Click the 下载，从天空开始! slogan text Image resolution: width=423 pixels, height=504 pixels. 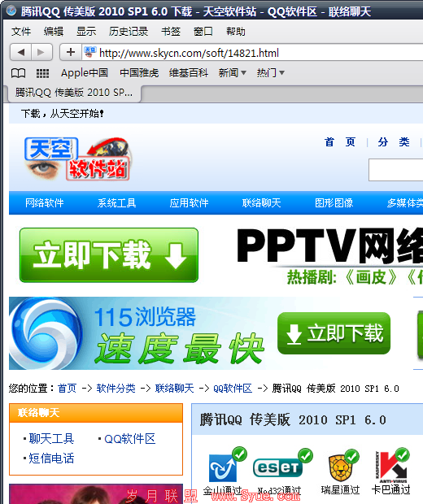click(63, 114)
